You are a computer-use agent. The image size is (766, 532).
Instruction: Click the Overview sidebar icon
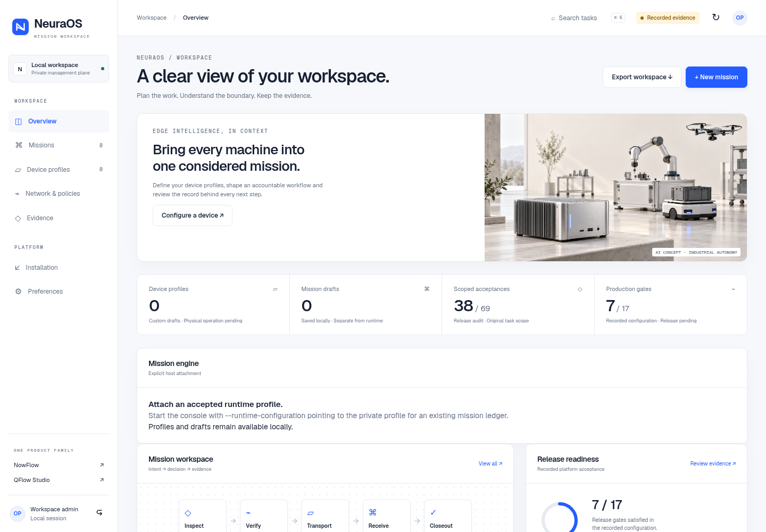pos(19,121)
